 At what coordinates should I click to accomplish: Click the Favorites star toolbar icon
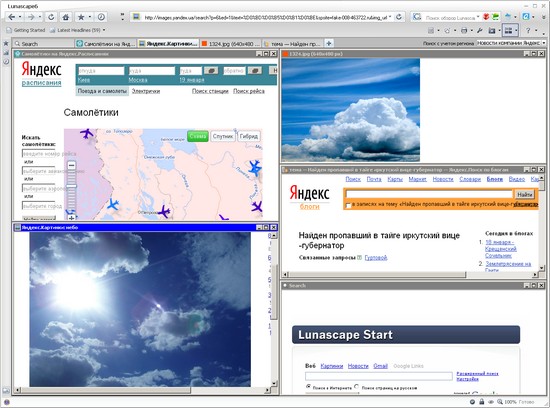point(81,17)
